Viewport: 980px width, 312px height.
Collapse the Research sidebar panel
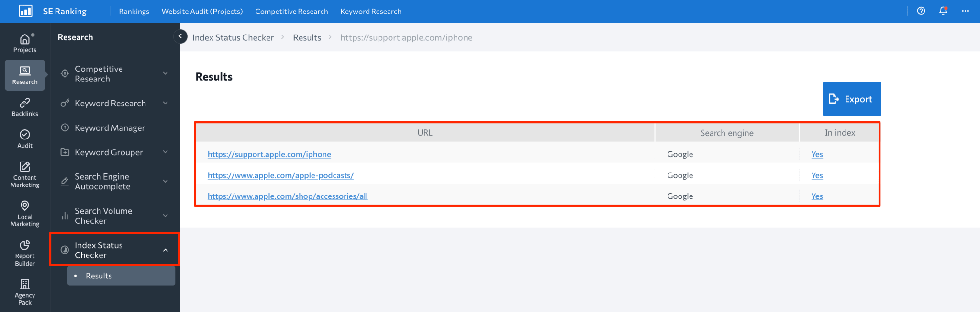180,36
